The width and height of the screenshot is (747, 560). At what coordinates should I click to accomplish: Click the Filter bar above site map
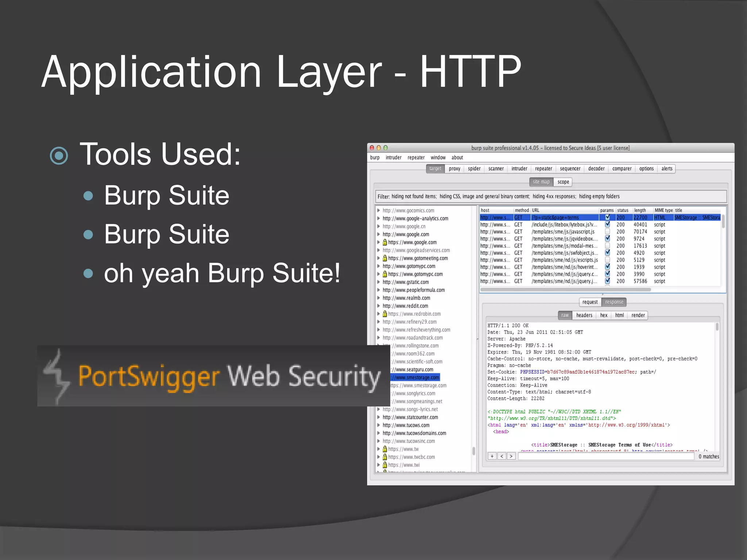(x=551, y=196)
